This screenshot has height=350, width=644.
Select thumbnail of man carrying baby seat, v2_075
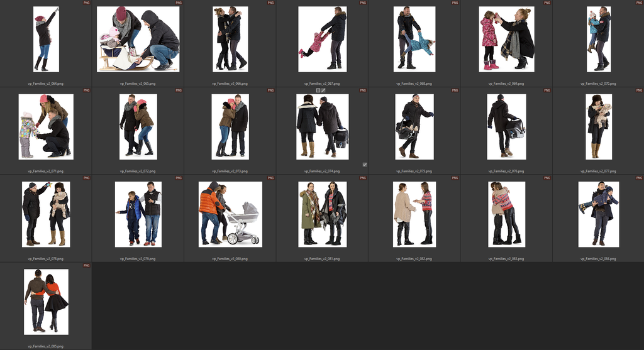pos(414,126)
